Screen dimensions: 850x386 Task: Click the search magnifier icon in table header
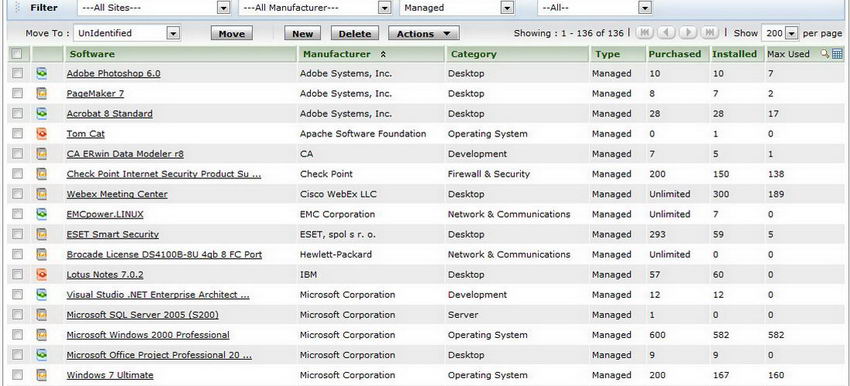825,54
